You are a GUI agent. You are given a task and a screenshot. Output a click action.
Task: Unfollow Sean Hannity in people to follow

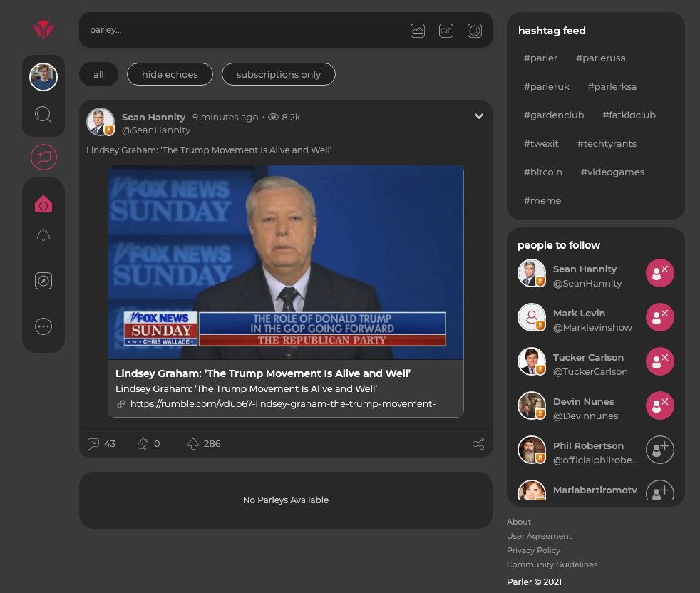tap(660, 273)
